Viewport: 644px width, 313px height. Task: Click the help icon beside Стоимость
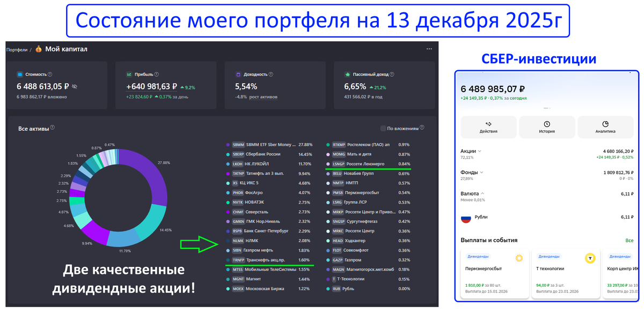tap(50, 74)
